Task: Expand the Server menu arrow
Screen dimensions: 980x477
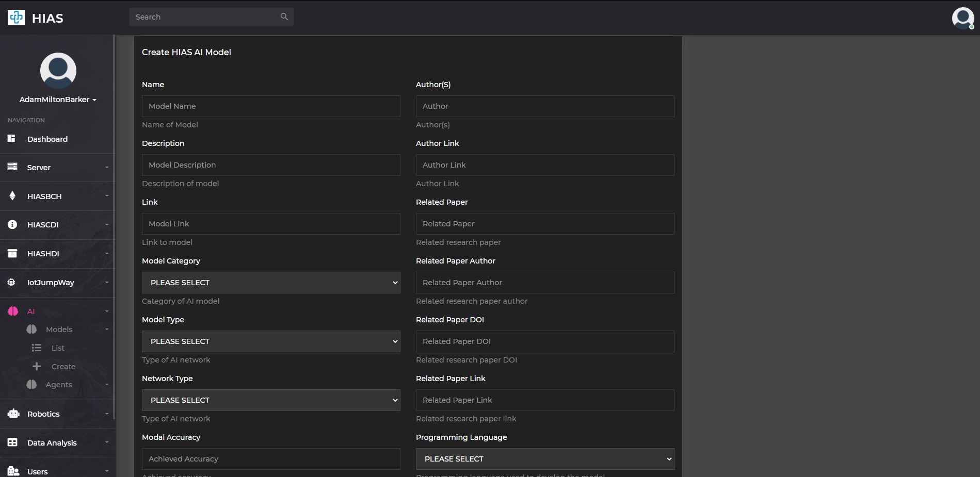Action: tap(107, 167)
